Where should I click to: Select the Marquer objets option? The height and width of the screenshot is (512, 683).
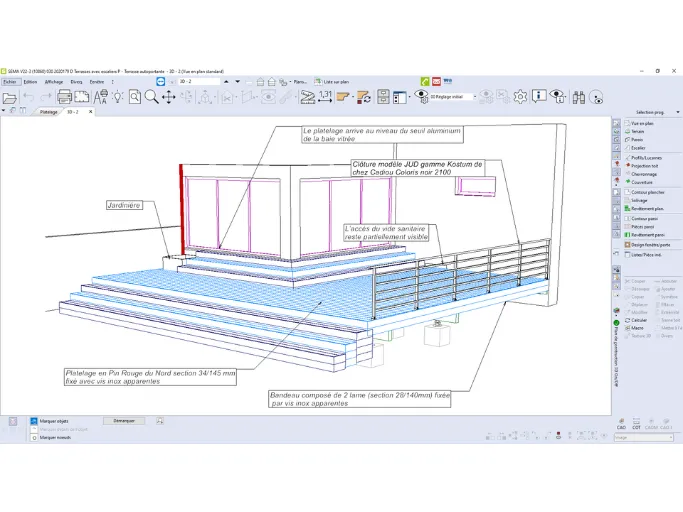50,421
